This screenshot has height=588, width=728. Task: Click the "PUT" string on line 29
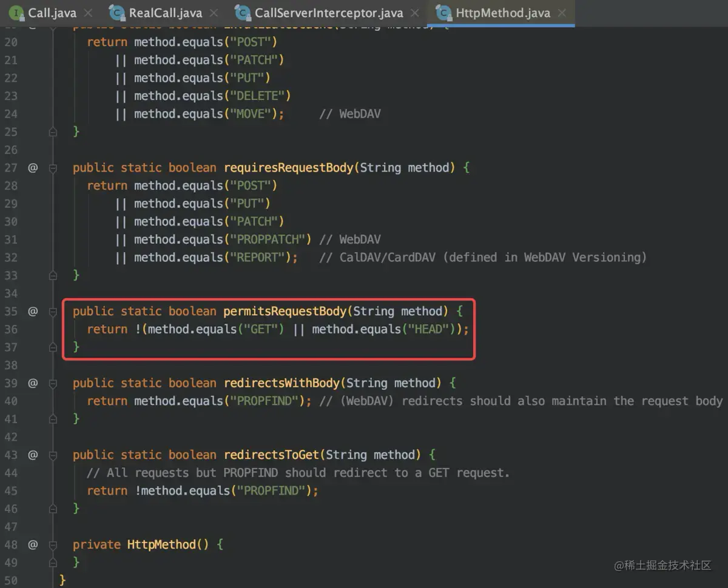click(246, 204)
